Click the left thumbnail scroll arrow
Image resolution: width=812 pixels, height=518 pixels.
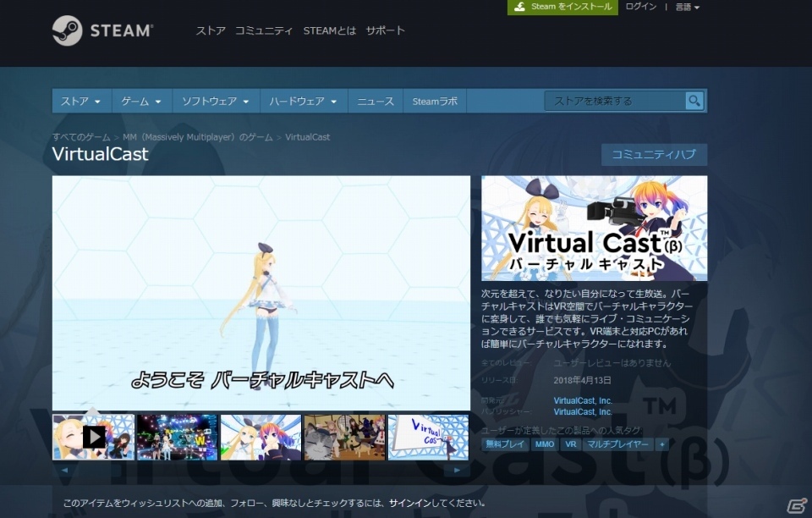pos(65,471)
